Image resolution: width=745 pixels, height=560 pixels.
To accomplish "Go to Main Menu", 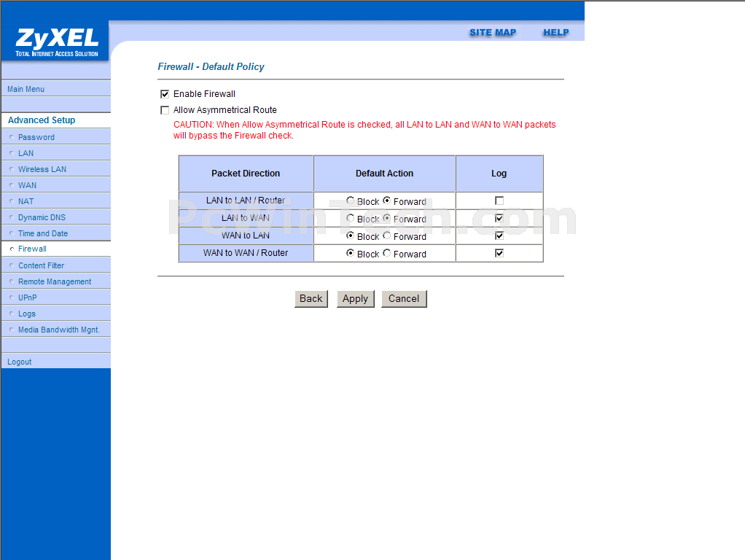I will (26, 89).
